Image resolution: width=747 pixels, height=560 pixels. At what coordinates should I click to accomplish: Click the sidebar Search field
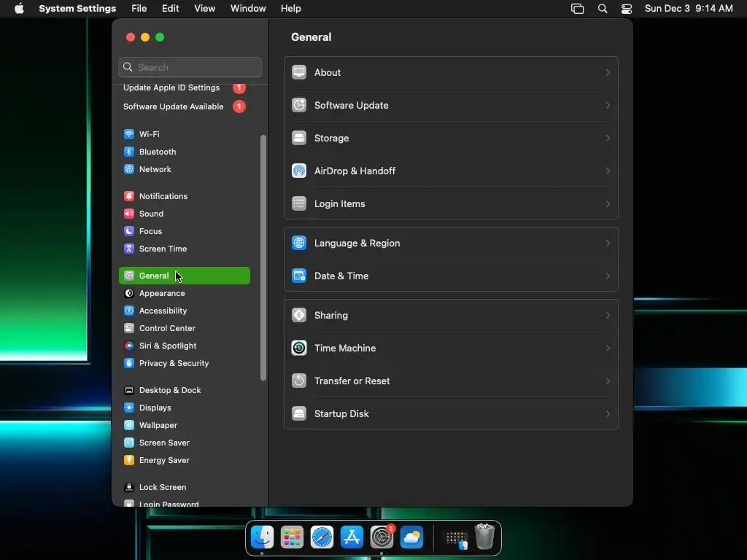coord(190,67)
